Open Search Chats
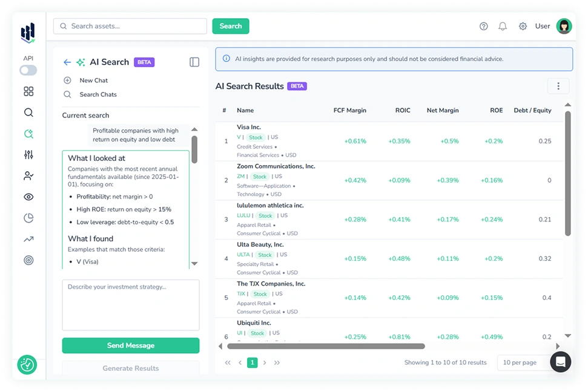Viewport: 588px width, 392px height. [98, 94]
